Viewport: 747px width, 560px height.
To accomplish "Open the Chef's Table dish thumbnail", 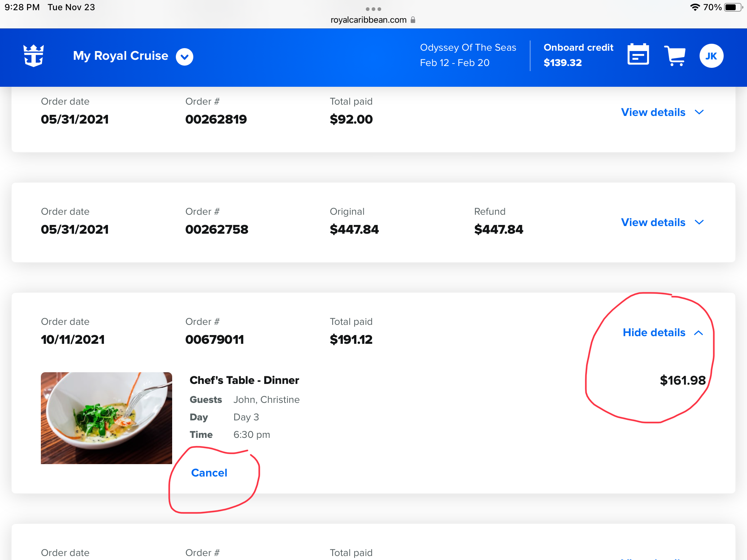I will (106, 418).
